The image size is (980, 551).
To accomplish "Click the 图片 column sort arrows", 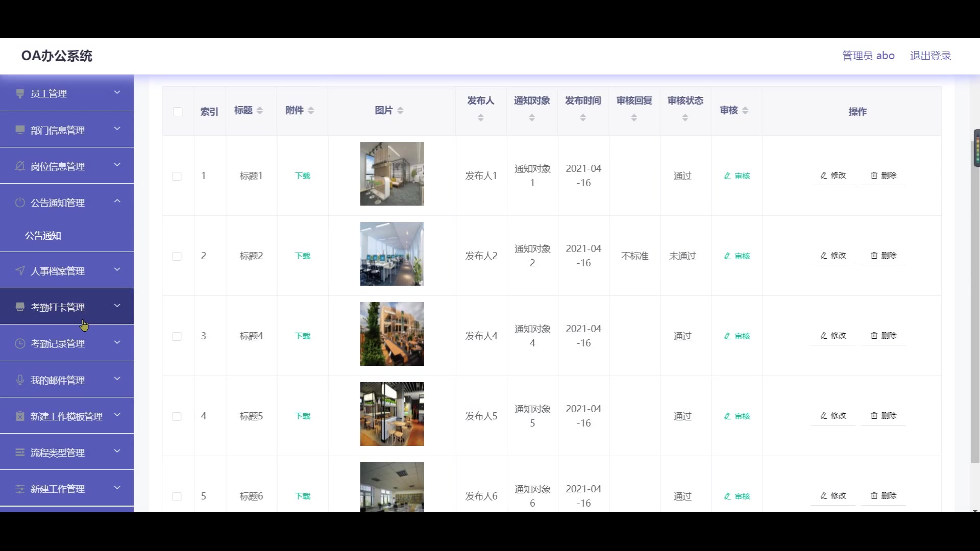I will (400, 111).
